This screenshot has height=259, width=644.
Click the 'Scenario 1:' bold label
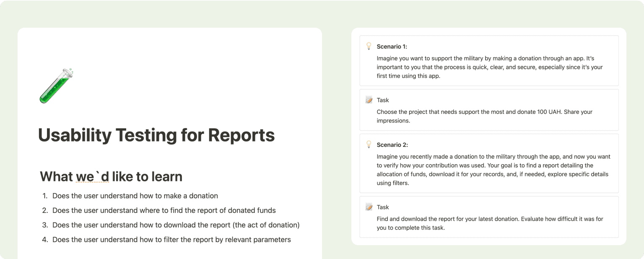pos(392,47)
